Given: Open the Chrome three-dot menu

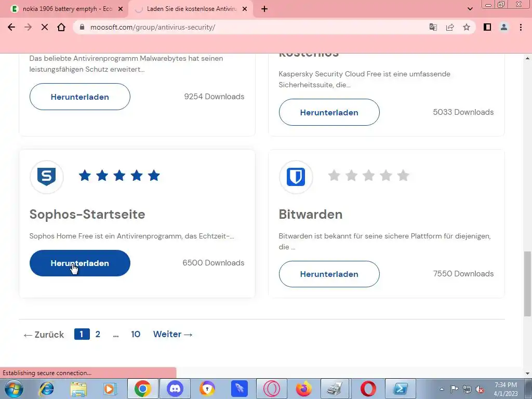Looking at the screenshot, I should pos(521,27).
